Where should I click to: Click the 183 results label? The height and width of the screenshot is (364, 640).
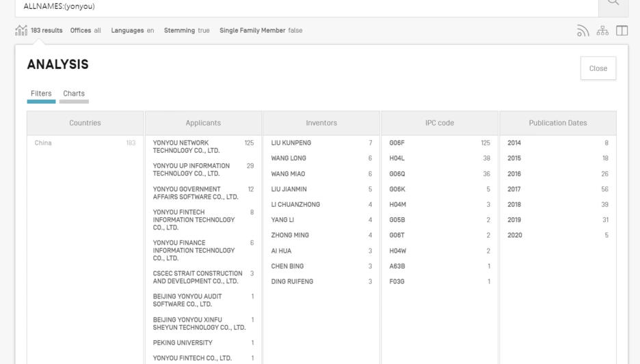pyautogui.click(x=46, y=31)
